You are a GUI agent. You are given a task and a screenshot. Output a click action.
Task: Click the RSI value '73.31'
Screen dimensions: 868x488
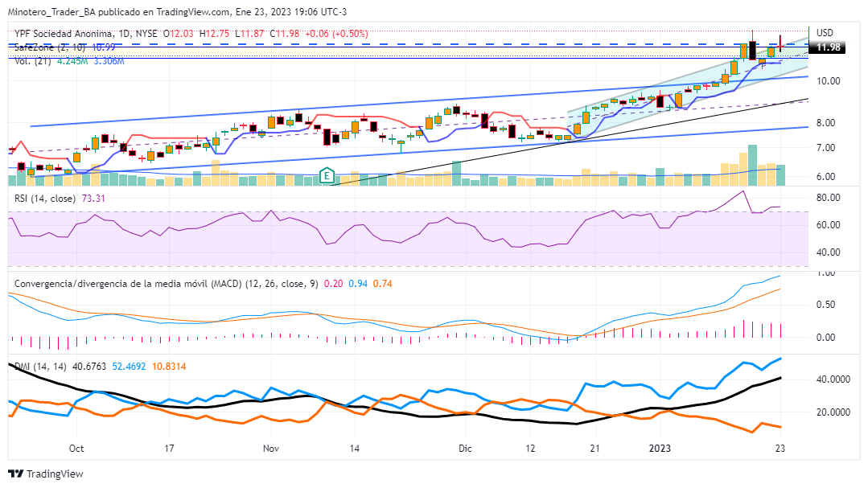point(93,198)
